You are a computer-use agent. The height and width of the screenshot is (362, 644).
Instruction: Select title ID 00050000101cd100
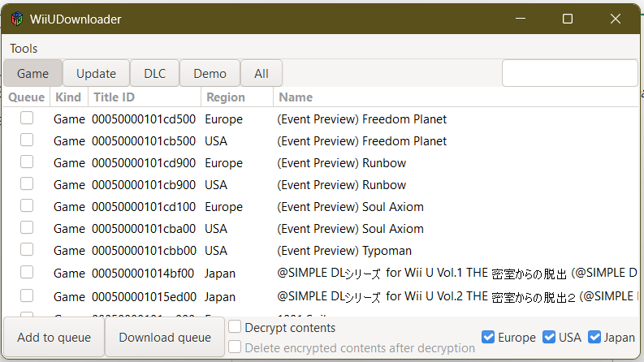click(144, 206)
